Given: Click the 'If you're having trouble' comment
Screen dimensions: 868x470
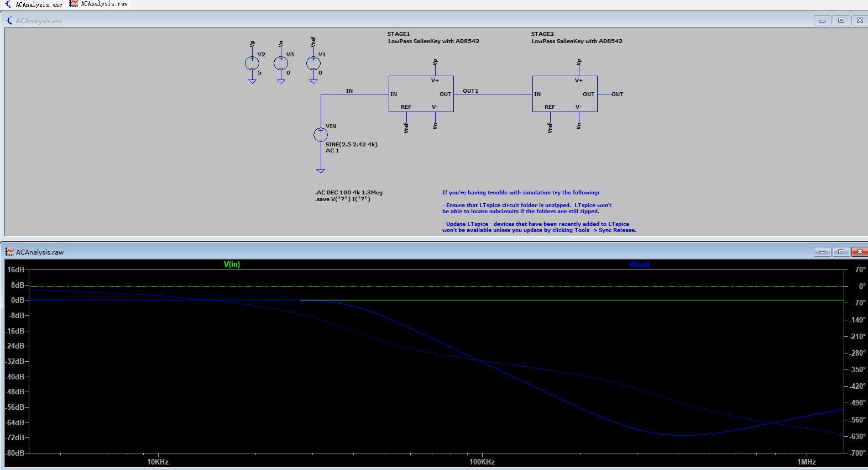Looking at the screenshot, I should 521,192.
